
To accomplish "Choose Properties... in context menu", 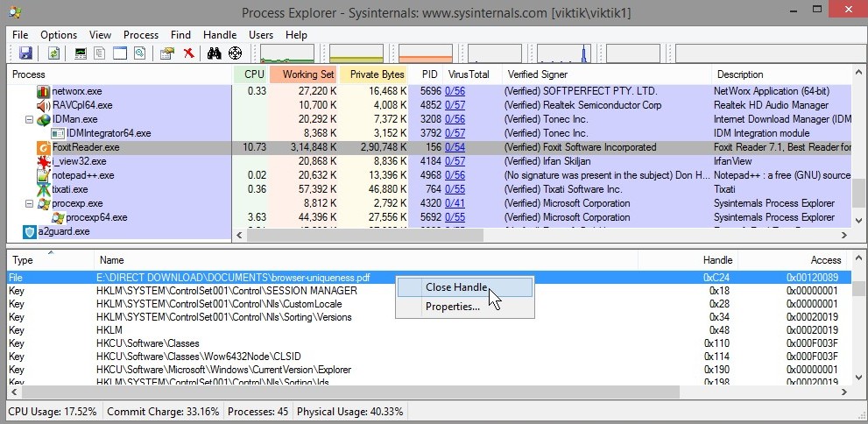I will (465, 307).
